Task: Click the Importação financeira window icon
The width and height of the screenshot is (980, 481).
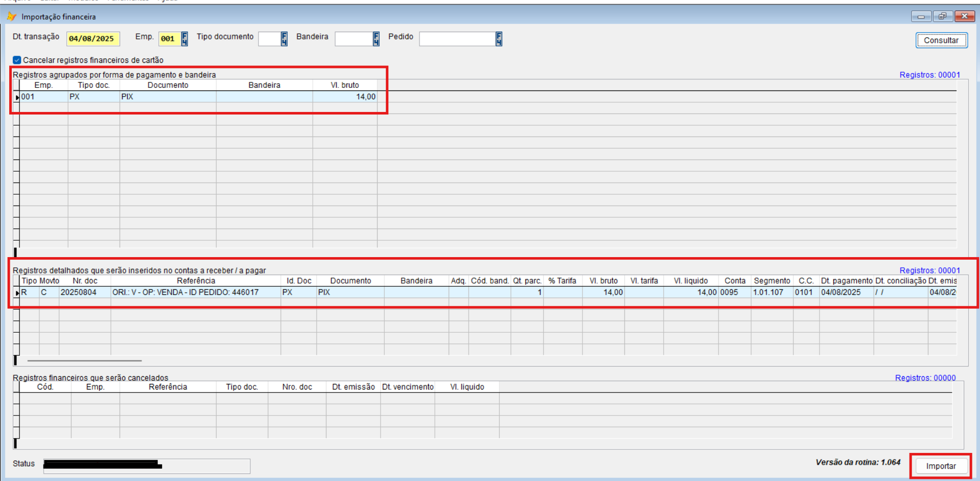Action: 11,17
